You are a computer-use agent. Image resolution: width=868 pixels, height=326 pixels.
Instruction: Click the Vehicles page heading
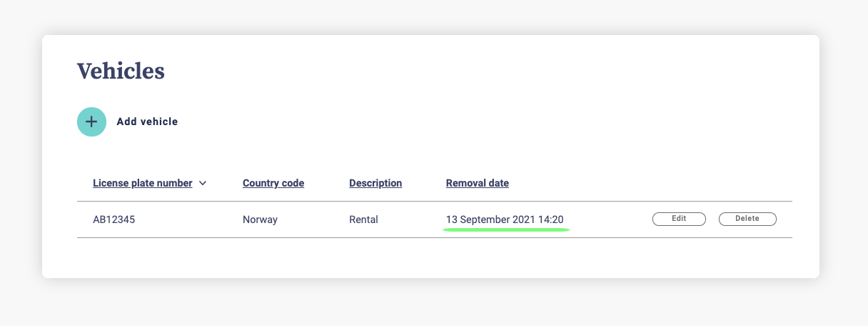click(x=121, y=71)
